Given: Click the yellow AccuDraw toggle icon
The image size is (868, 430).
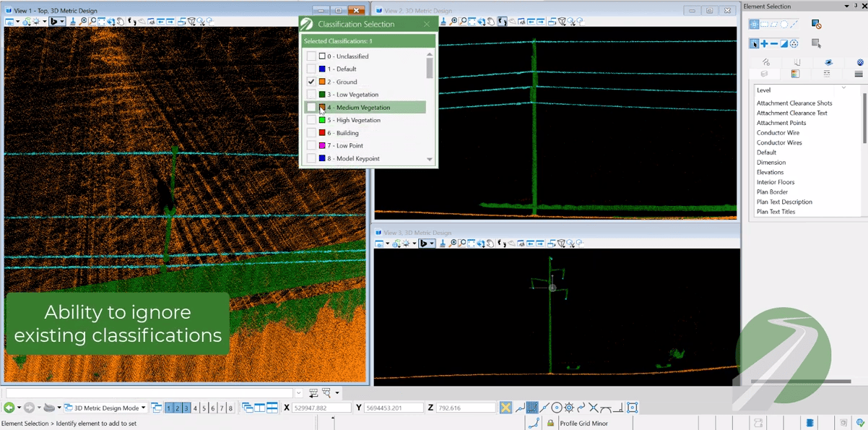Looking at the screenshot, I should tap(505, 408).
